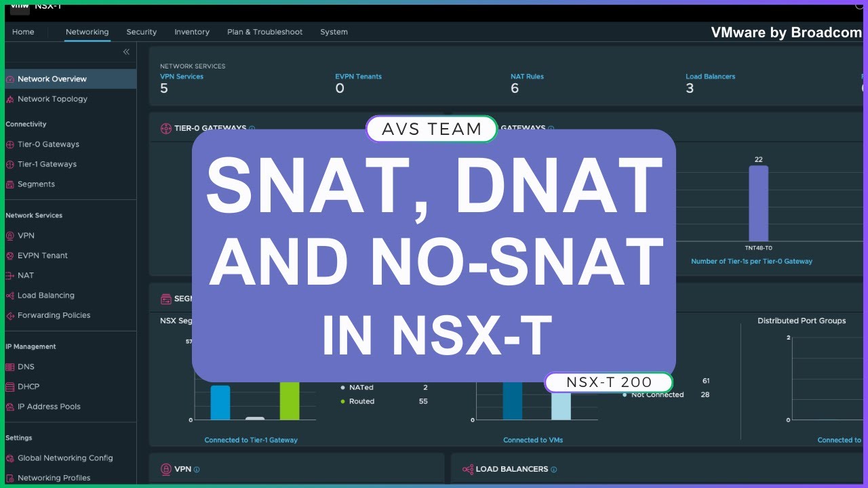Open Forwarding Policies in sidebar
The width and height of the screenshot is (868, 488).
(54, 315)
